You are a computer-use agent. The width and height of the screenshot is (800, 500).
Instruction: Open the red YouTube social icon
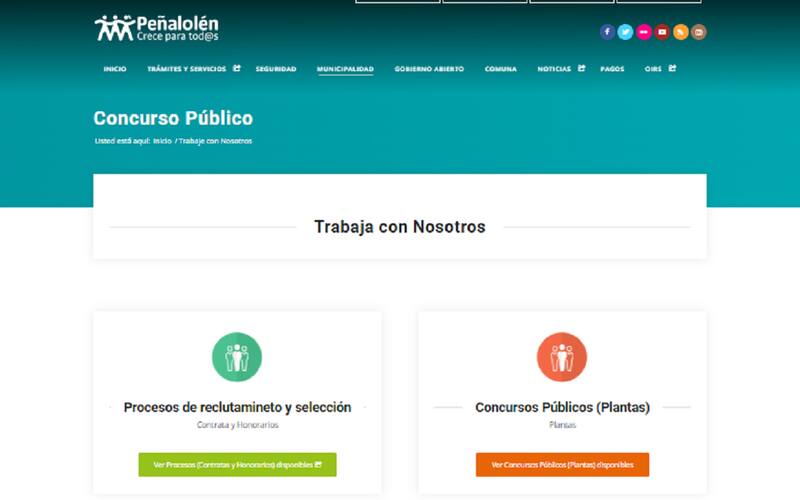point(662,32)
